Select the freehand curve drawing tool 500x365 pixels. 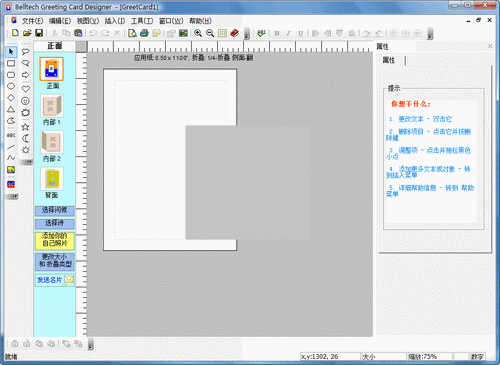(x=11, y=157)
